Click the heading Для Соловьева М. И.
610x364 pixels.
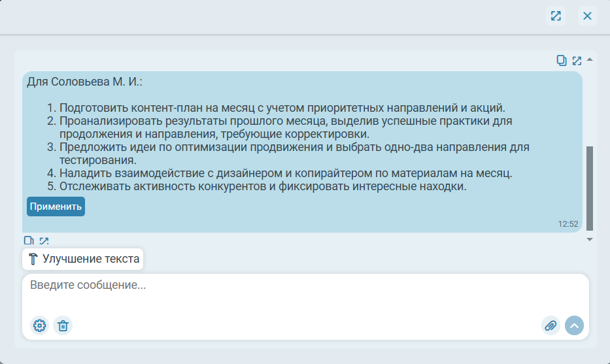tap(84, 82)
